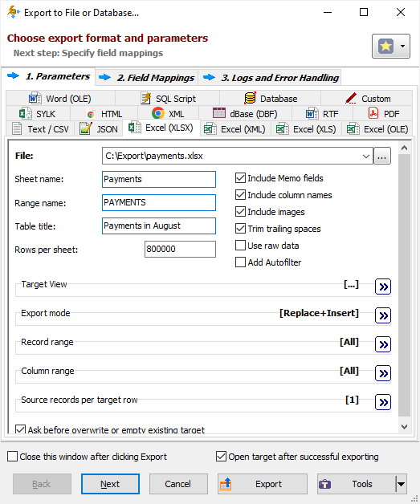
Task: Click the Text / CSV format icon
Action: [17, 128]
